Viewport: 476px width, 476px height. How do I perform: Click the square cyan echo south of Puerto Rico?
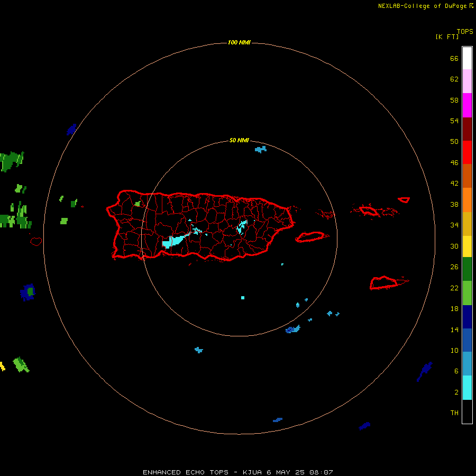coord(243,298)
